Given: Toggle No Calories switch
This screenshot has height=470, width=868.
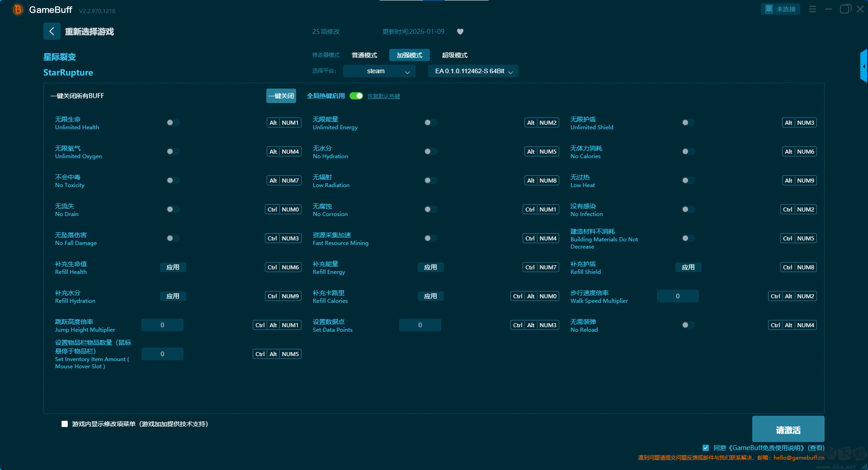Looking at the screenshot, I should coord(688,151).
